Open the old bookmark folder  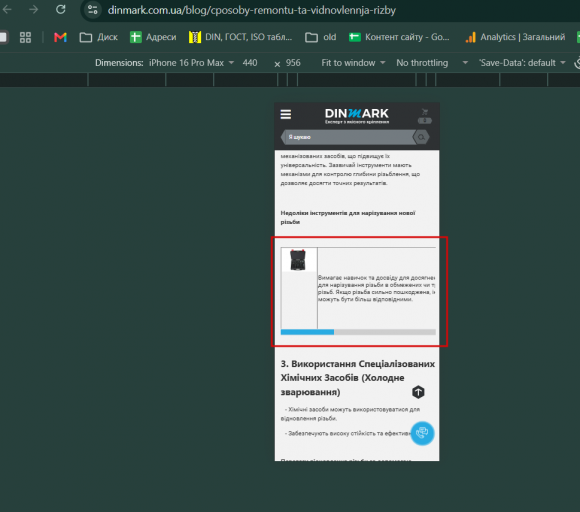[321, 37]
